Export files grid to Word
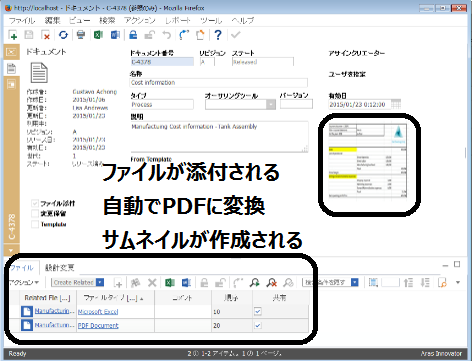This screenshot has width=472, height=361. [x=186, y=283]
